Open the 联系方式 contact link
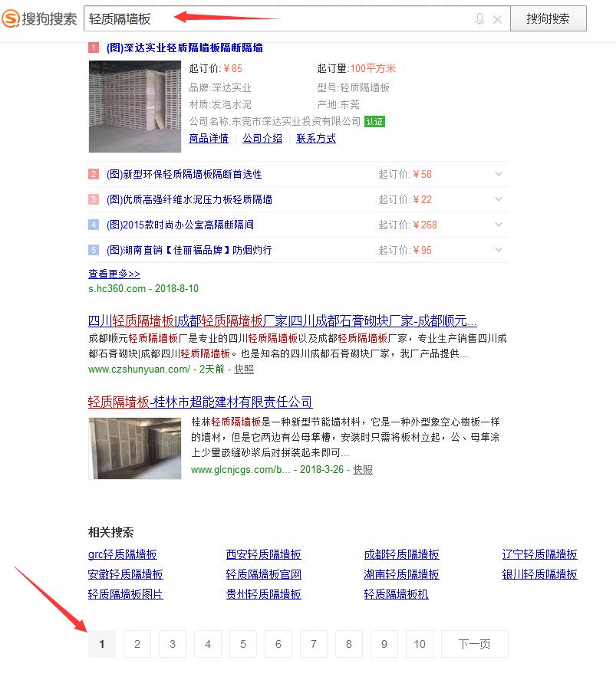The image size is (616, 680). pyautogui.click(x=316, y=139)
